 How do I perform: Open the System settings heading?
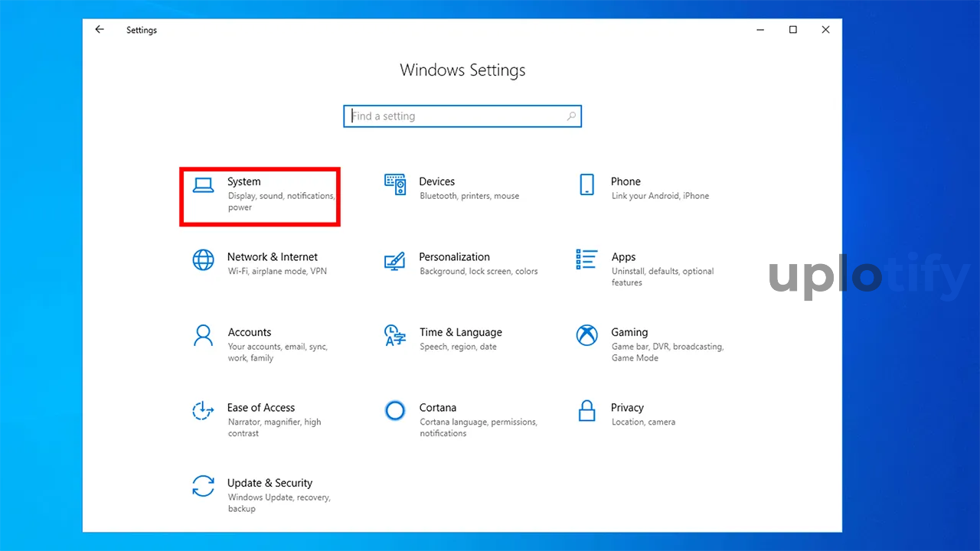coord(244,181)
